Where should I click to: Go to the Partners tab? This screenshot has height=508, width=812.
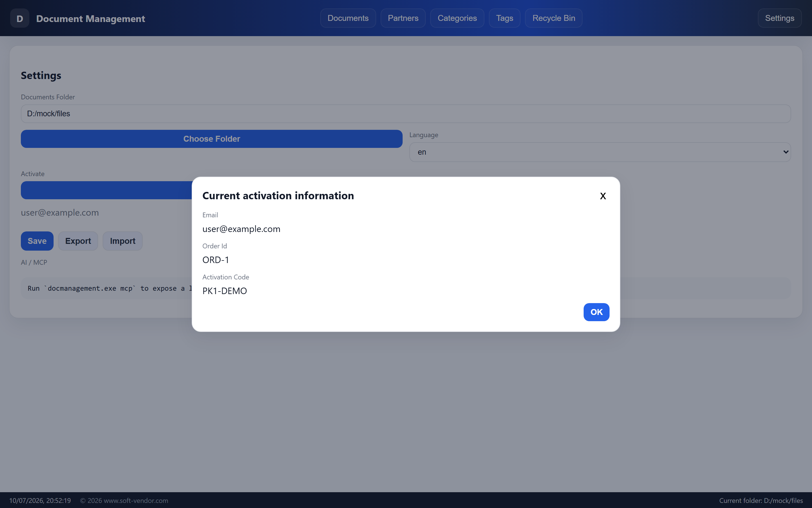(x=403, y=18)
